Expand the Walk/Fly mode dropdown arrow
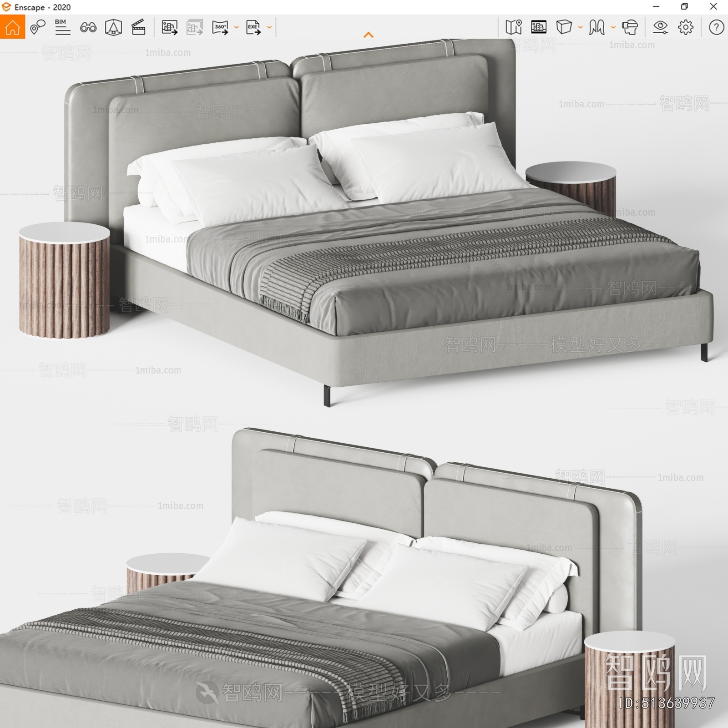 613,27
